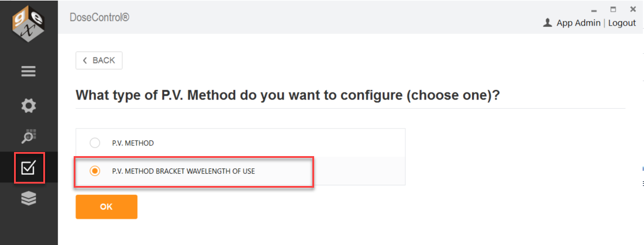
Task: Confirm selection with the orange OK button
Action: click(106, 207)
